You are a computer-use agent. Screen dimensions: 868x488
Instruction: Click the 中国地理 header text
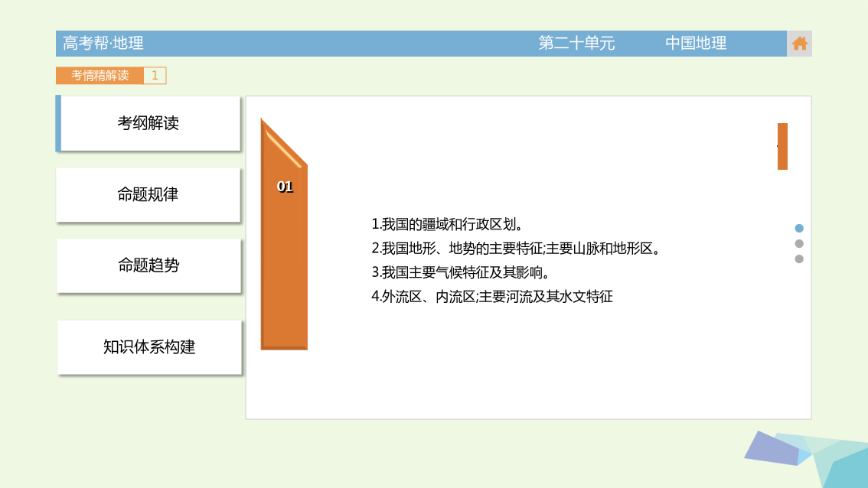point(695,43)
